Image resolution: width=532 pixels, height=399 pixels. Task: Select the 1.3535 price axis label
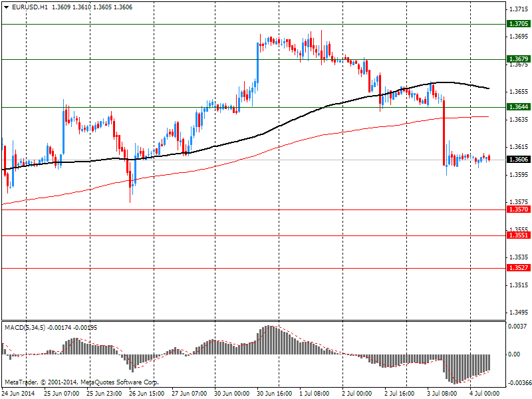(x=519, y=257)
